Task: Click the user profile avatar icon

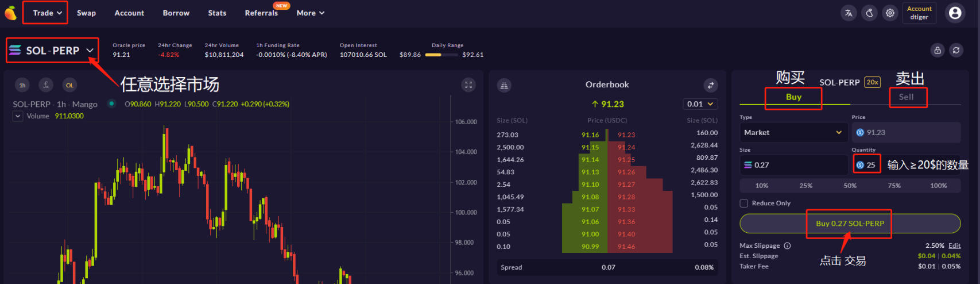Action: (x=955, y=13)
